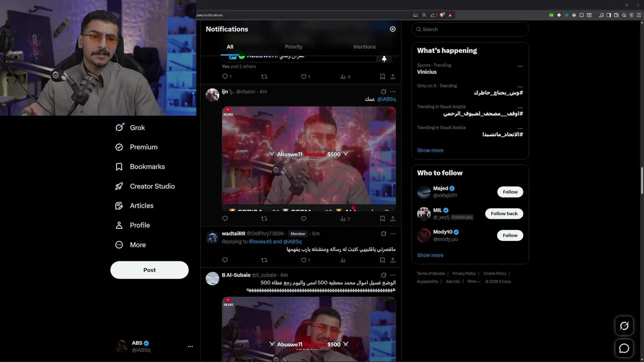The width and height of the screenshot is (644, 362).
Task: Open Bookmarks in sidebar
Action: click(x=140, y=167)
